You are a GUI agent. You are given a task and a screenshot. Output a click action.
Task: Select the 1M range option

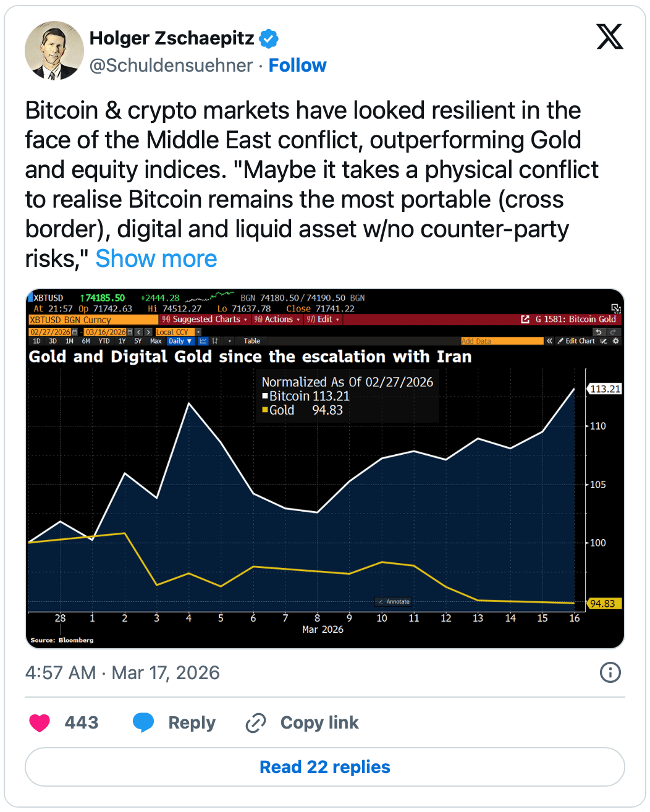[x=69, y=341]
